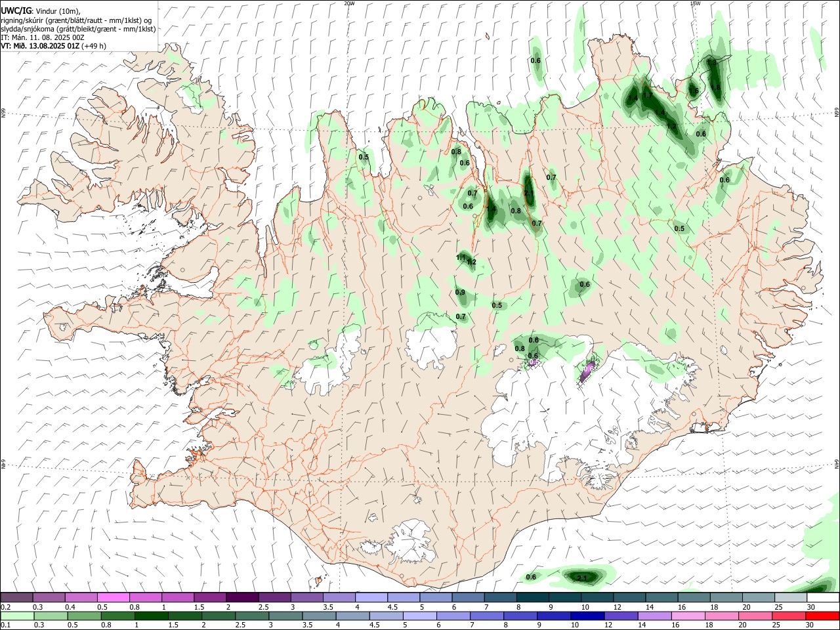Click the 'Vindur (10m)' header text
Screen dimensions: 840x630
click(x=57, y=11)
